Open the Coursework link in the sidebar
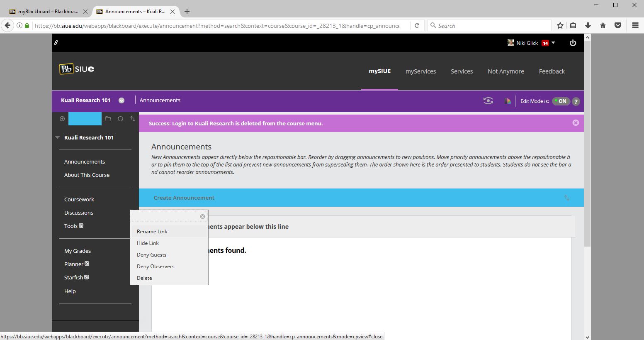The height and width of the screenshot is (340, 644). [79, 199]
